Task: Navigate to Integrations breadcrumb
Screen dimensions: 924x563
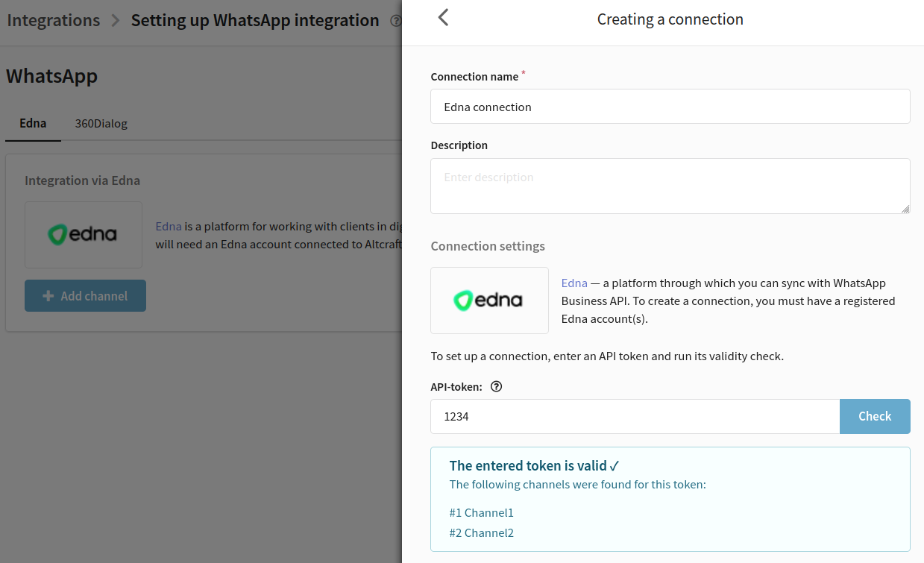Action: 54,20
